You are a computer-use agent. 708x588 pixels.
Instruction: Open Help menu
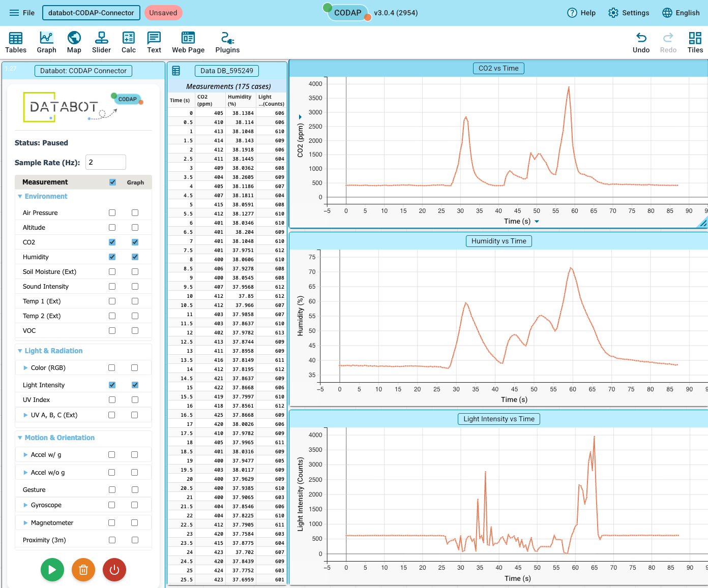581,13
